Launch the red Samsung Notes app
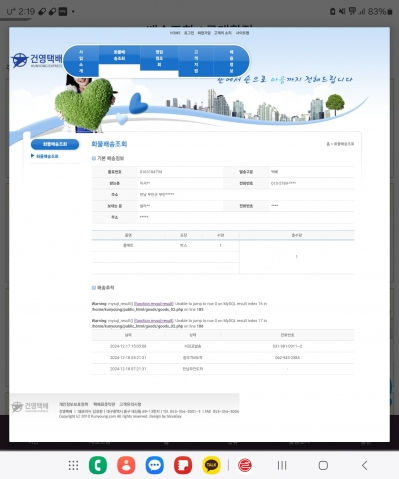Image resolution: width=399 pixels, height=479 pixels. [183, 465]
